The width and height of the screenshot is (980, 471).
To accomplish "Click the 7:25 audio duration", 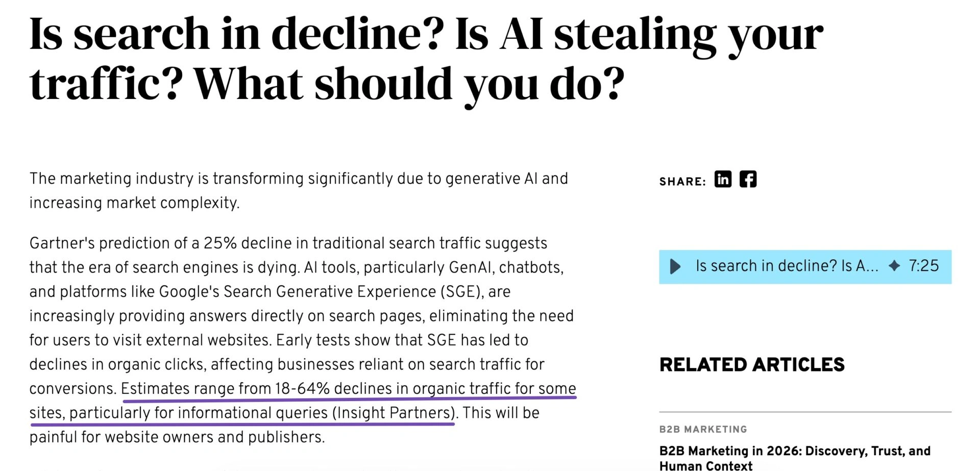I will click(923, 266).
